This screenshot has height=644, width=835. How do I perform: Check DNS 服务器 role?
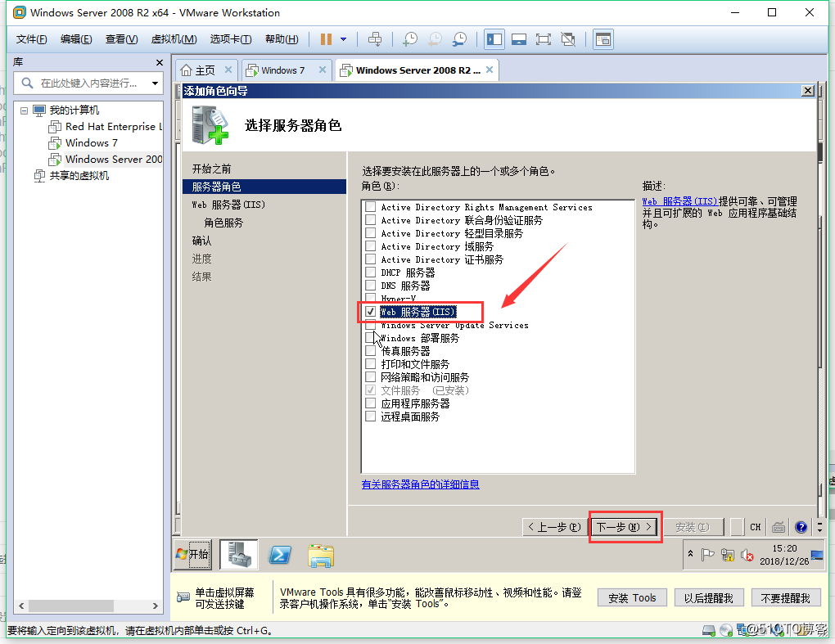coord(371,286)
